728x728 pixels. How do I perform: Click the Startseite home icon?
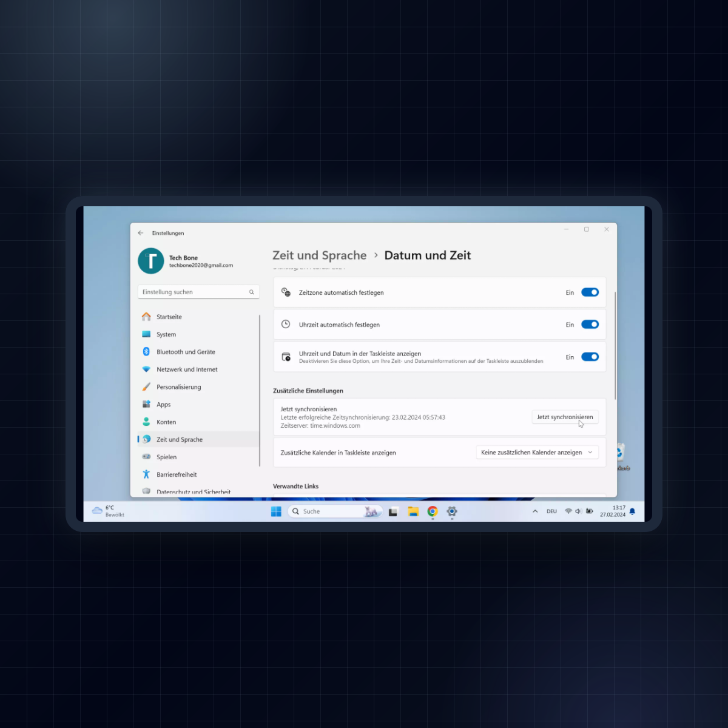point(146,317)
